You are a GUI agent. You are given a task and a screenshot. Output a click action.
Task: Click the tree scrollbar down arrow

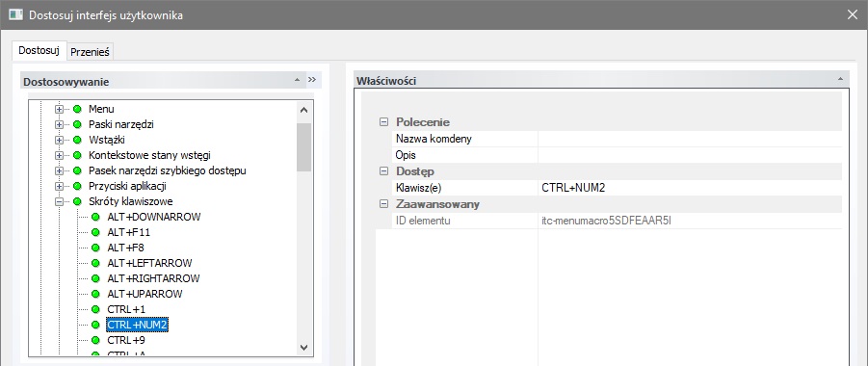[303, 347]
